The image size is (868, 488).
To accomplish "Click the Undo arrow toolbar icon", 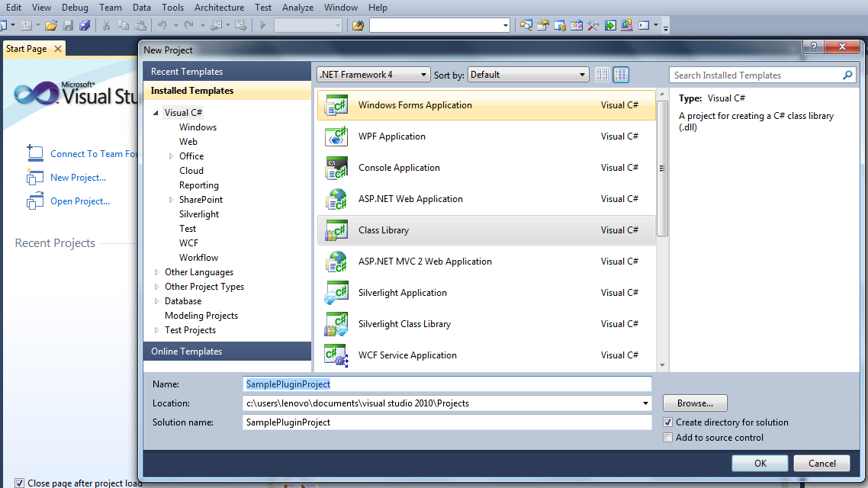I will point(162,25).
